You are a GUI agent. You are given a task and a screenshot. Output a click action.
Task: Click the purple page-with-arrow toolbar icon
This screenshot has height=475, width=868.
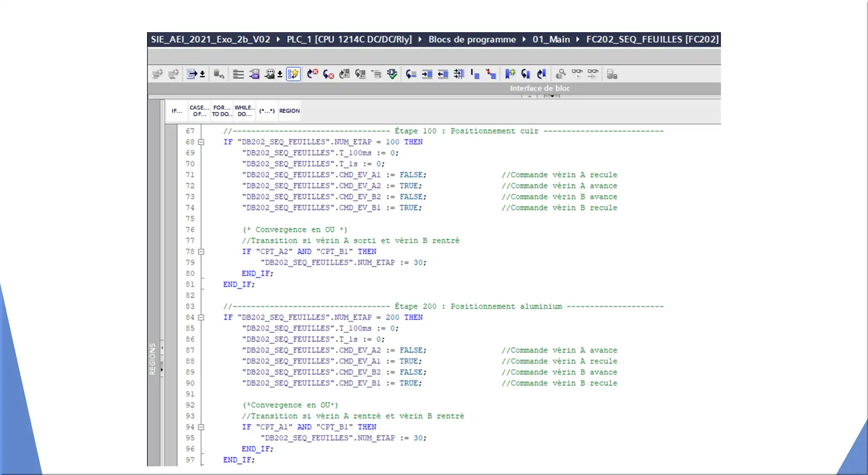click(x=254, y=74)
